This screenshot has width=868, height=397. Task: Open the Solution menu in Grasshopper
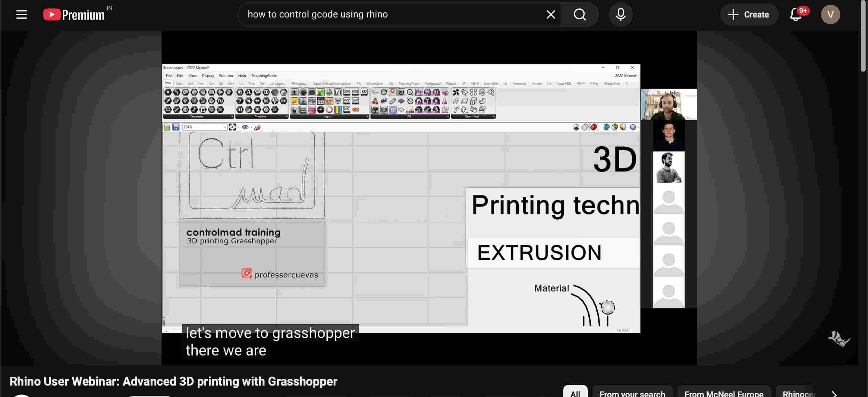point(226,76)
